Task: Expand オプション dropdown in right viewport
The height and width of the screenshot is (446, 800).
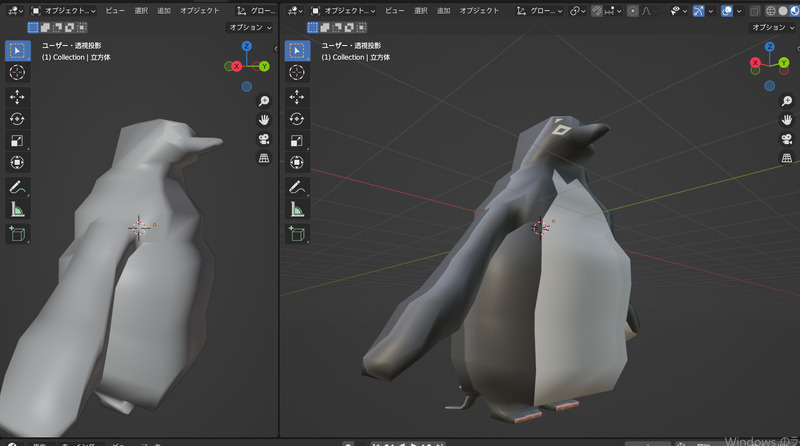Action: pyautogui.click(x=772, y=27)
